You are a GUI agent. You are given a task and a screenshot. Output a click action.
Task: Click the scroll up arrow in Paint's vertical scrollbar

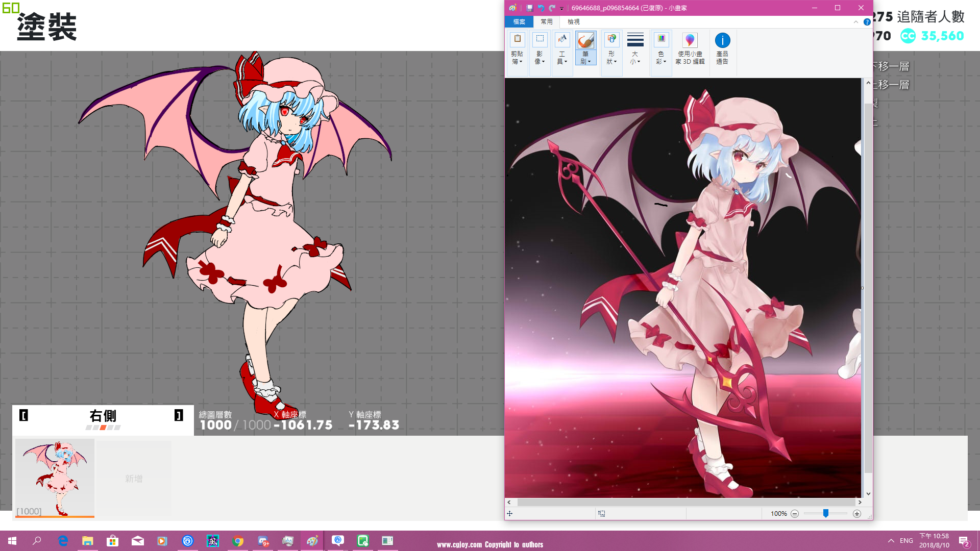pos(868,83)
